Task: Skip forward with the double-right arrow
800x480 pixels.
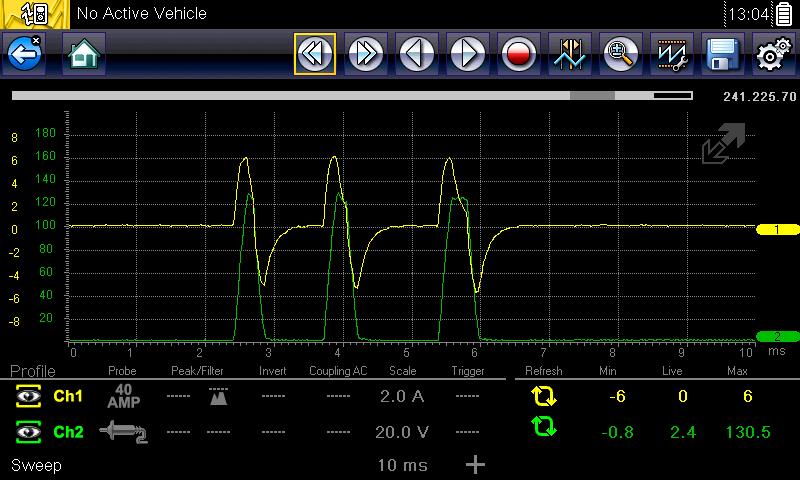Action: pyautogui.click(x=366, y=54)
